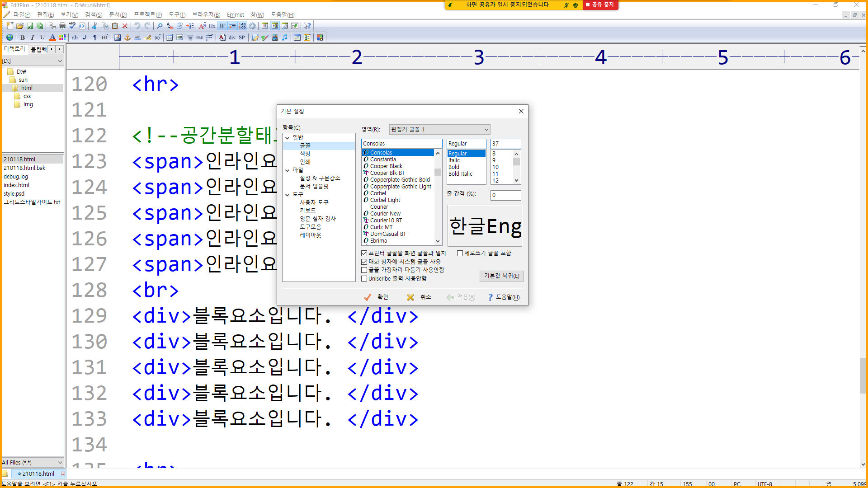868x488 pixels.
Task: Check the Uniscribe 출력 사용안함 option
Action: [364, 279]
